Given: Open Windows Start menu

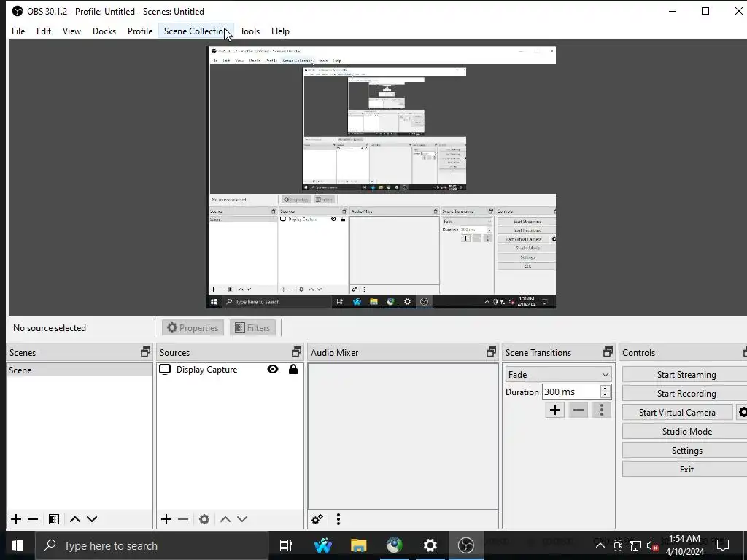Looking at the screenshot, I should (x=18, y=545).
